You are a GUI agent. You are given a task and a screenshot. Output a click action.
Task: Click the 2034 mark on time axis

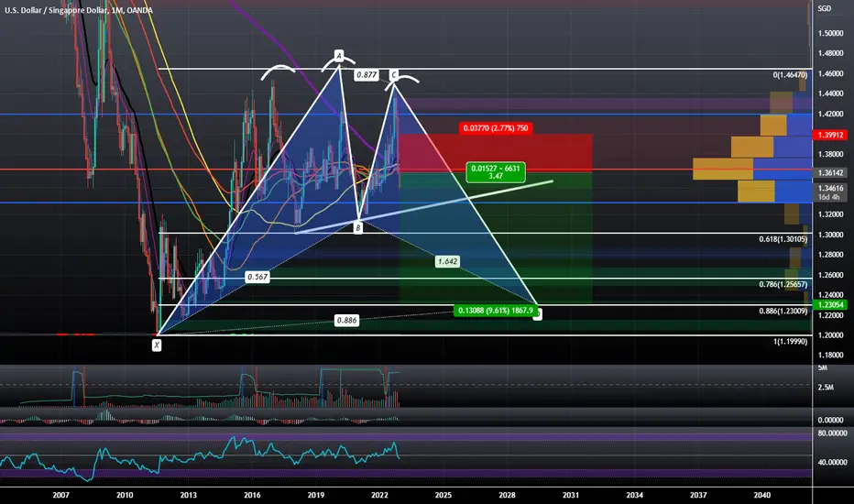pos(634,495)
